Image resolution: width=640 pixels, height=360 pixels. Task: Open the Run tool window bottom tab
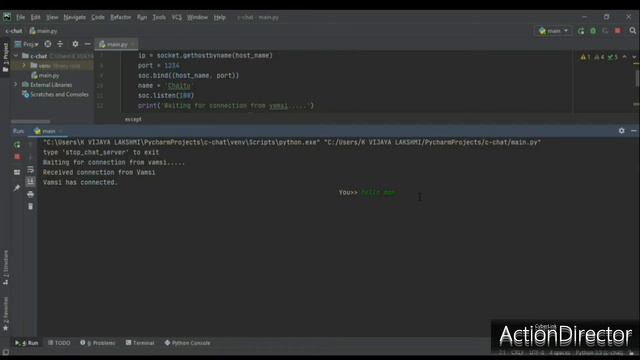coord(27,343)
